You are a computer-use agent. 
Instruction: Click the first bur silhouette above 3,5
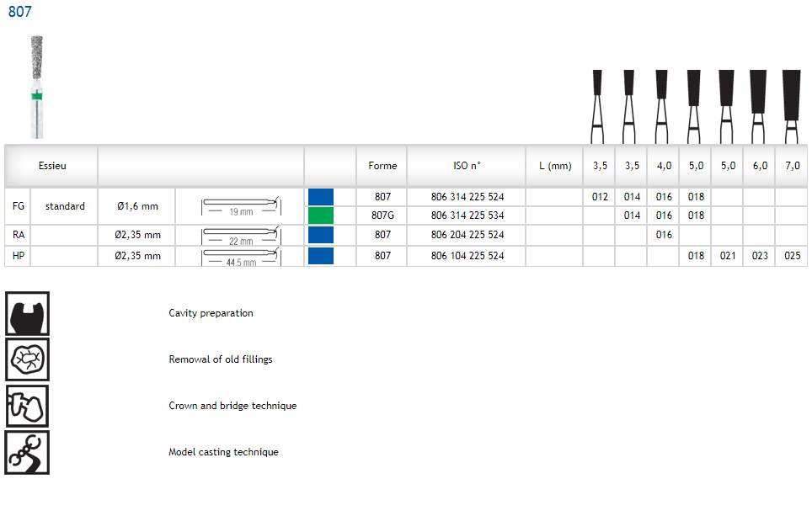pyautogui.click(x=597, y=105)
